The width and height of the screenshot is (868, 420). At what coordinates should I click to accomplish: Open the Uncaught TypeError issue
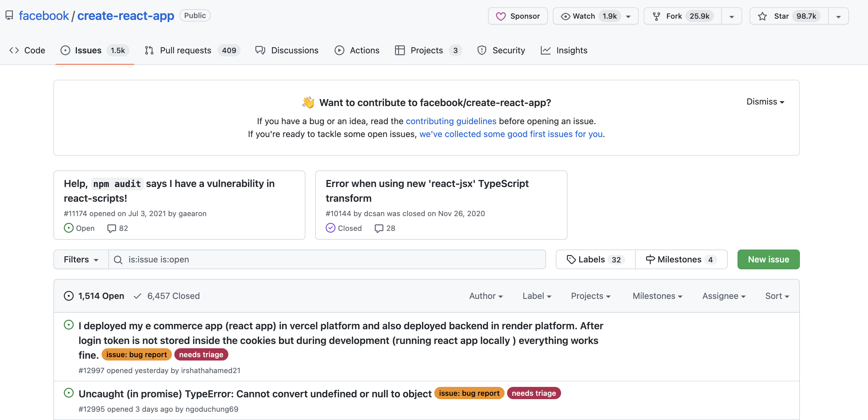255,394
